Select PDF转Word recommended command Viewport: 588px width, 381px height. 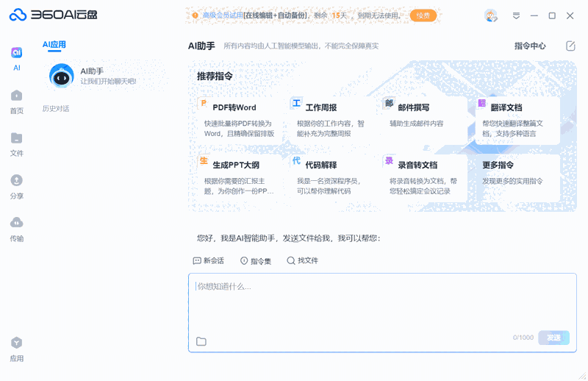point(238,120)
